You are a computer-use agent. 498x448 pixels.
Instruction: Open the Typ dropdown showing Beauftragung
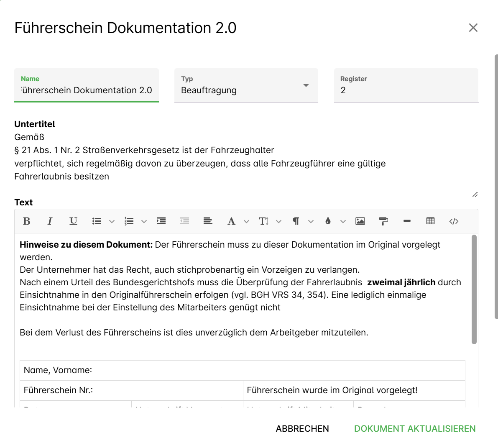(x=246, y=86)
